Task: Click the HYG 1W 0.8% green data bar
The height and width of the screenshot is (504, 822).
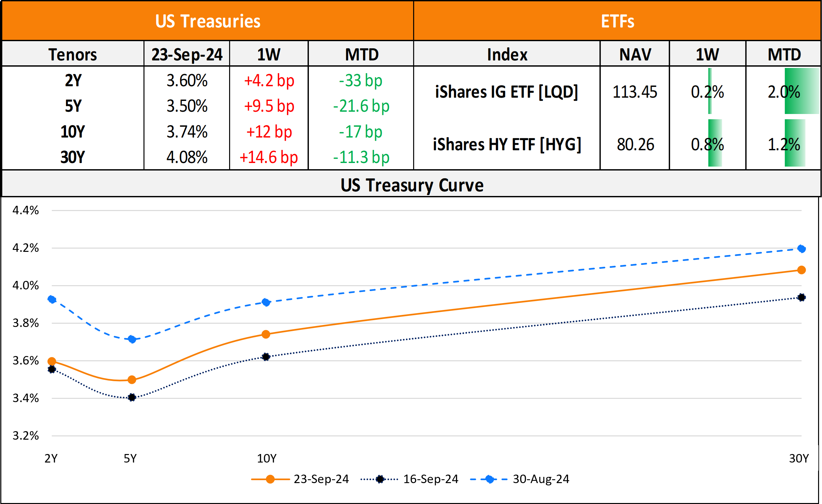Action: [x=715, y=143]
